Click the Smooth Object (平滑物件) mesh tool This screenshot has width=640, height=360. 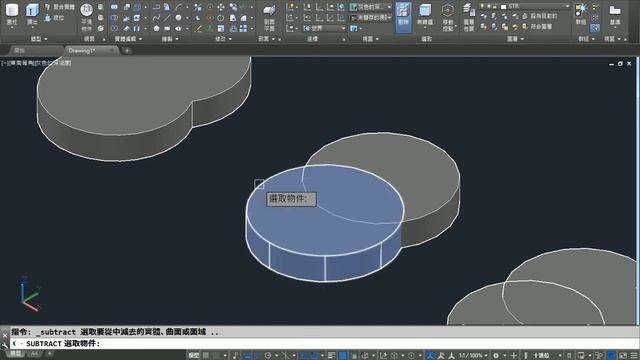[87, 16]
